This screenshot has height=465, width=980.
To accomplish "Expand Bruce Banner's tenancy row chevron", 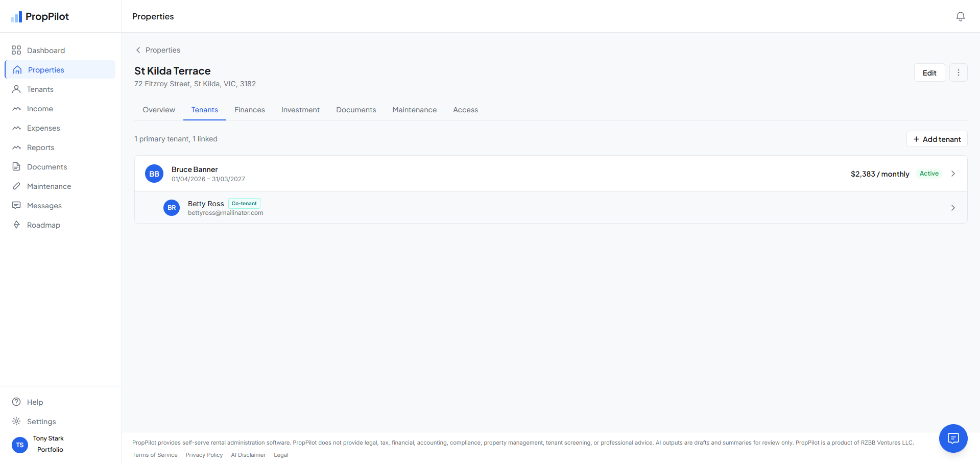I will coord(953,174).
